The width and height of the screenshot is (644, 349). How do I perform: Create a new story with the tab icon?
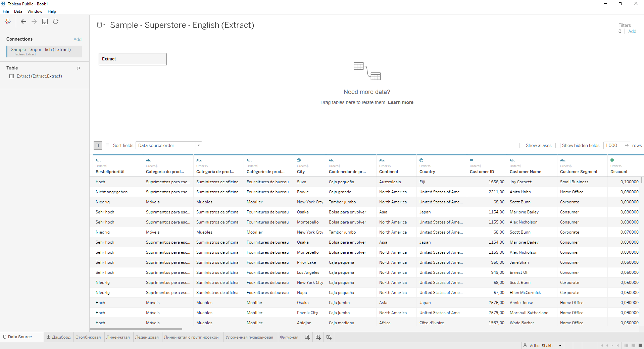(329, 337)
